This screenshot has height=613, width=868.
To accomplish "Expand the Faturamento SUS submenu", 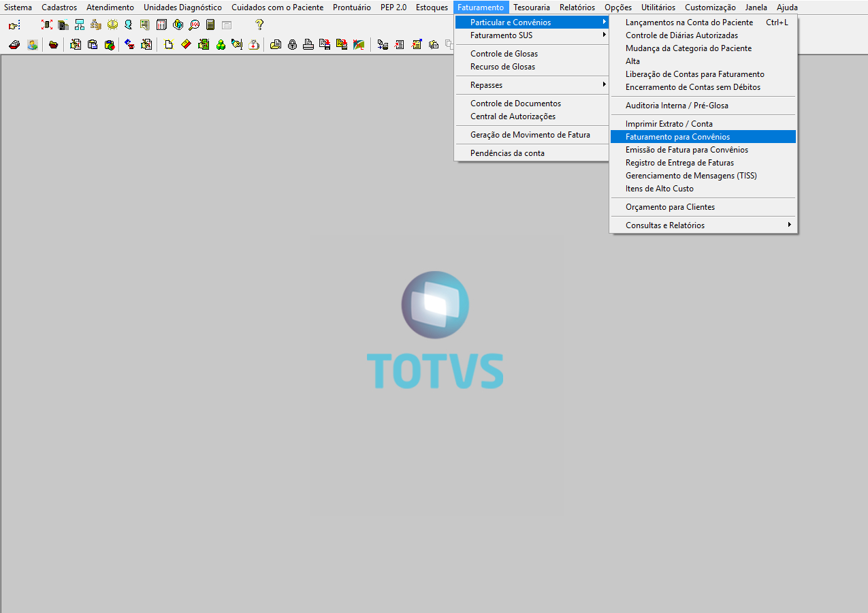I will 531,35.
